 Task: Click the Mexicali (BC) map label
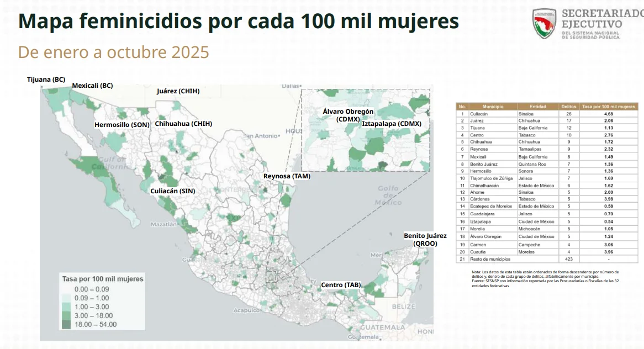(92, 86)
